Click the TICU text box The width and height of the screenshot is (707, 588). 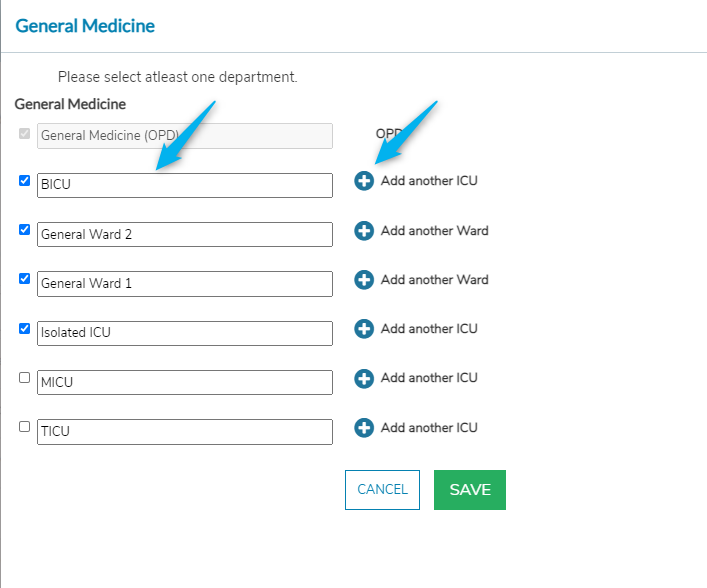click(x=184, y=432)
